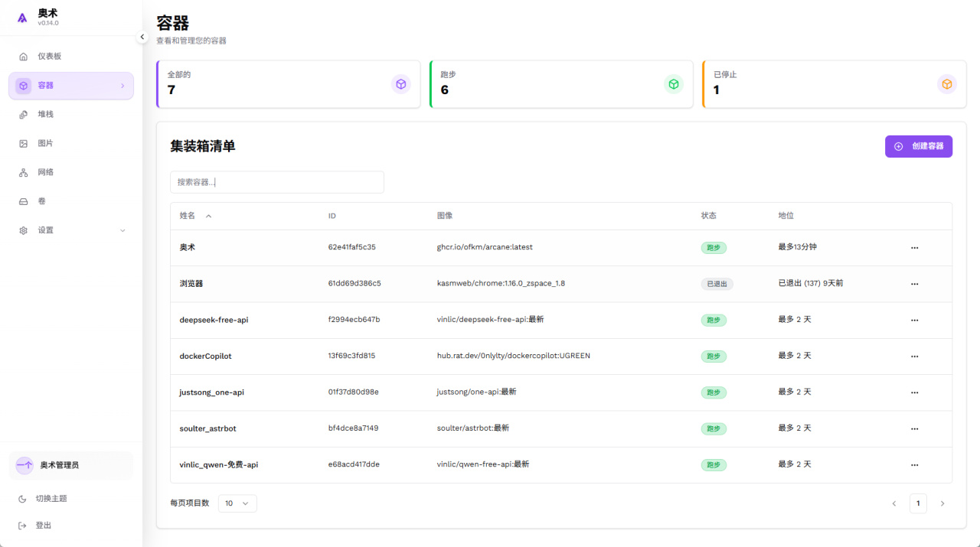Select the 容器 containers menu item
Screen dimensions: 980x547
coord(71,86)
